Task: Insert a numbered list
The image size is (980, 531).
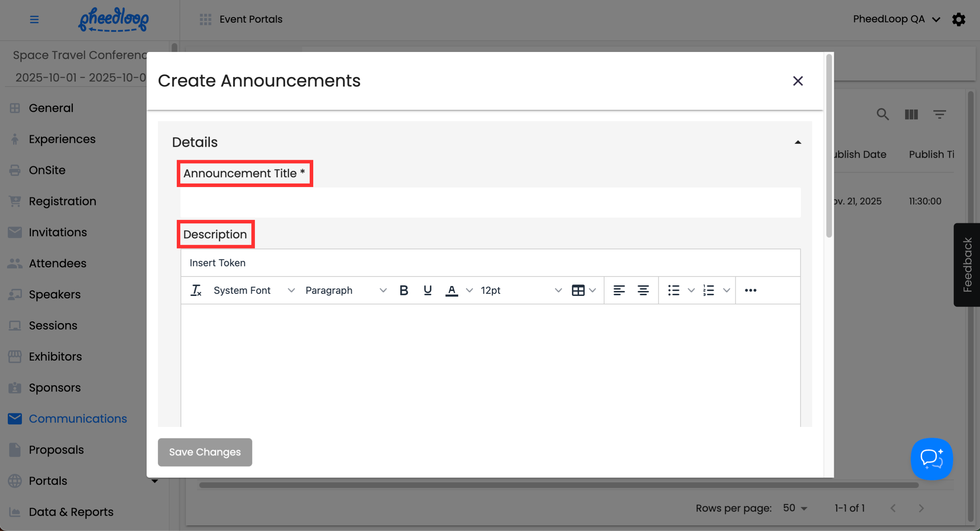Action: (x=708, y=291)
